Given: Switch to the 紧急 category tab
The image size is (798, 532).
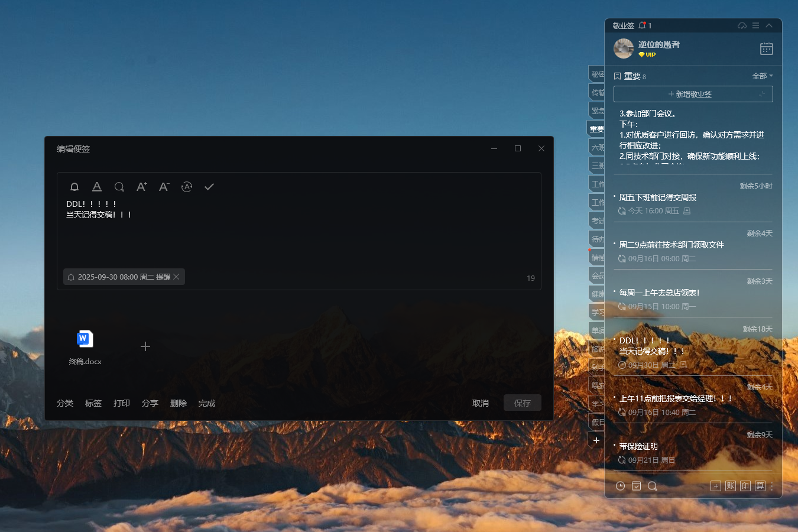Looking at the screenshot, I should pos(597,111).
